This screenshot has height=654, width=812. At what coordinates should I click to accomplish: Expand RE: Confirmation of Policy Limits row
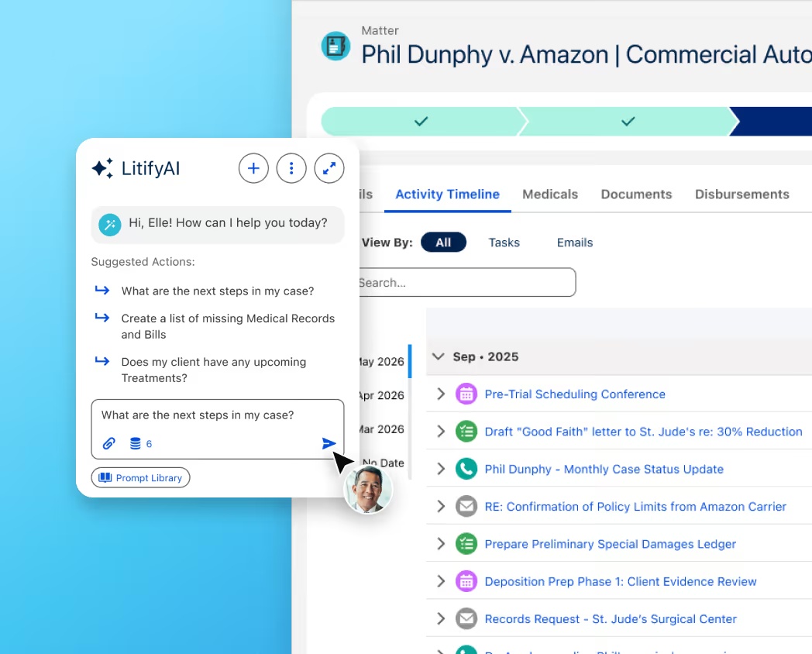click(441, 507)
